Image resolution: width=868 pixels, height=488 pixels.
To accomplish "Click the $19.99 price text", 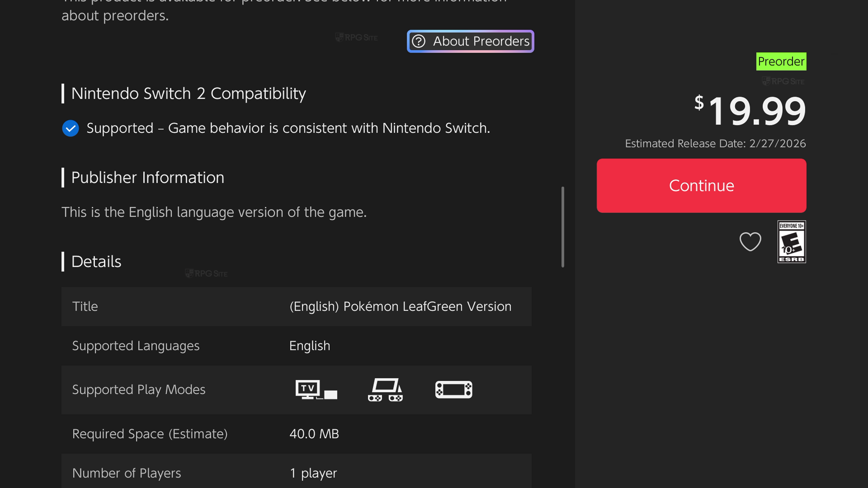I will tap(750, 110).
